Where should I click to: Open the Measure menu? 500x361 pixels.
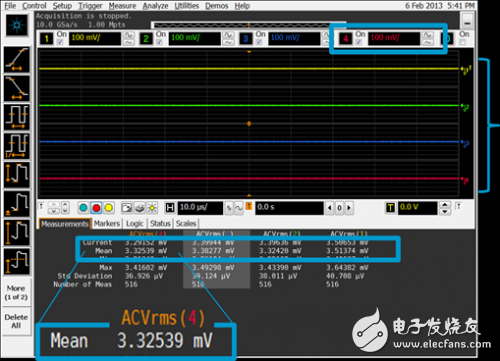(x=122, y=6)
